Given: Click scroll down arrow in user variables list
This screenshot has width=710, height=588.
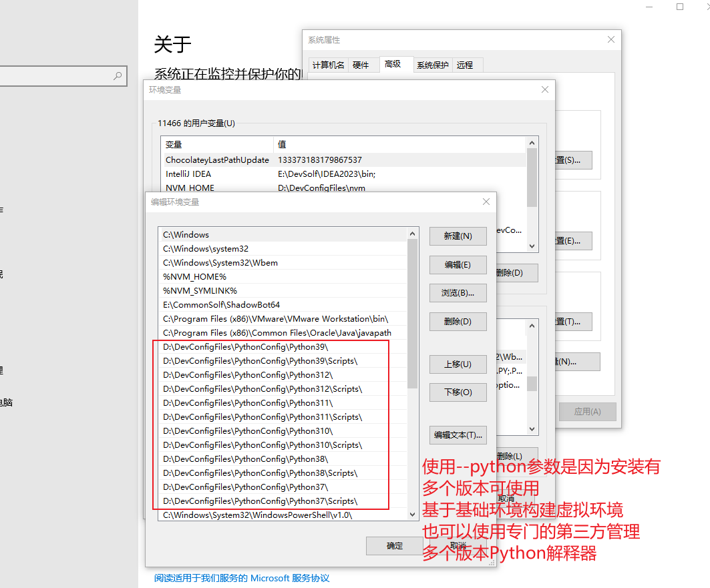Looking at the screenshot, I should coord(532,246).
